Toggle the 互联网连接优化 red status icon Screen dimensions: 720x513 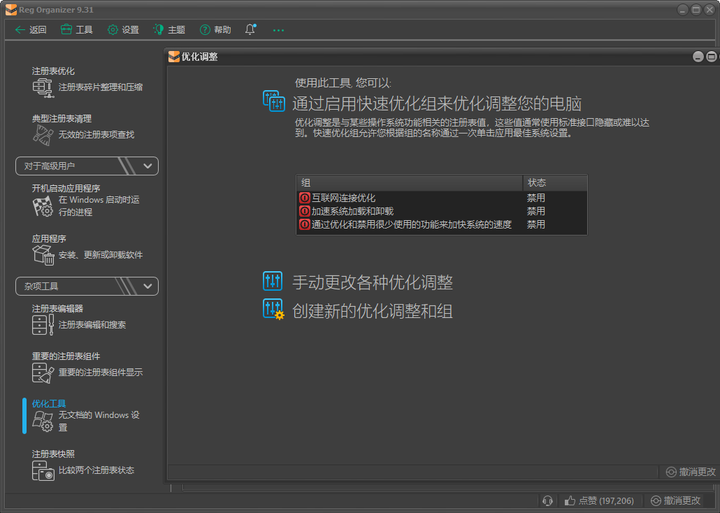(304, 198)
